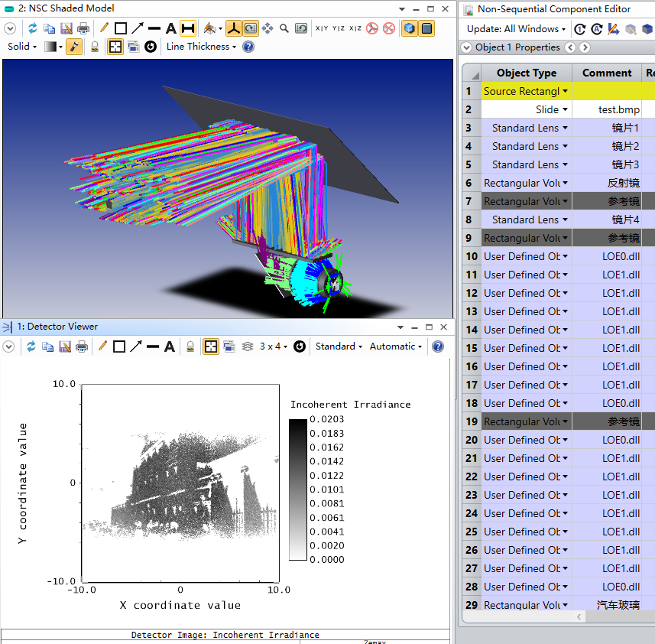The height and width of the screenshot is (644, 655).
Task: Refresh the NSC Shaded Model view
Action: (x=32, y=28)
